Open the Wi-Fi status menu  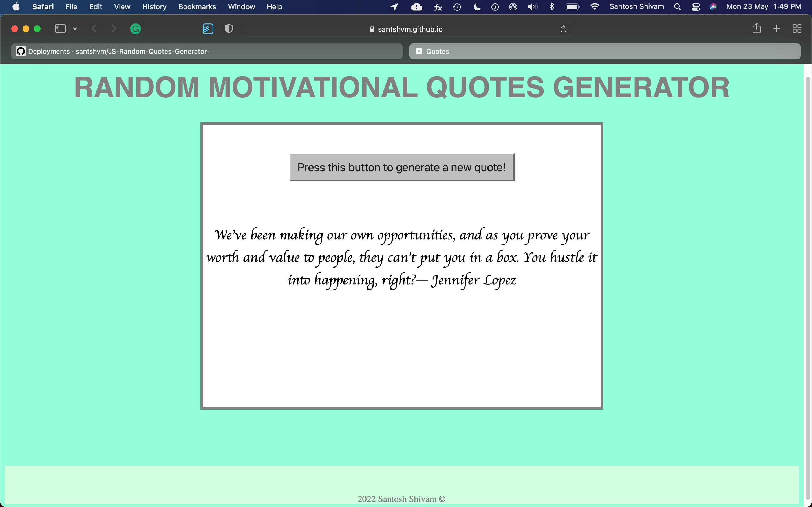[x=595, y=7]
